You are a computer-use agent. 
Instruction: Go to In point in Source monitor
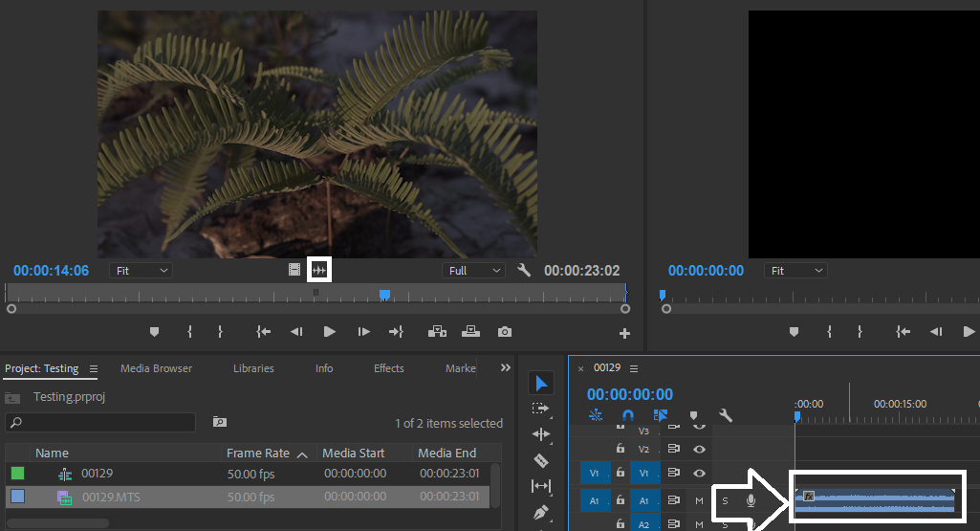tap(264, 332)
